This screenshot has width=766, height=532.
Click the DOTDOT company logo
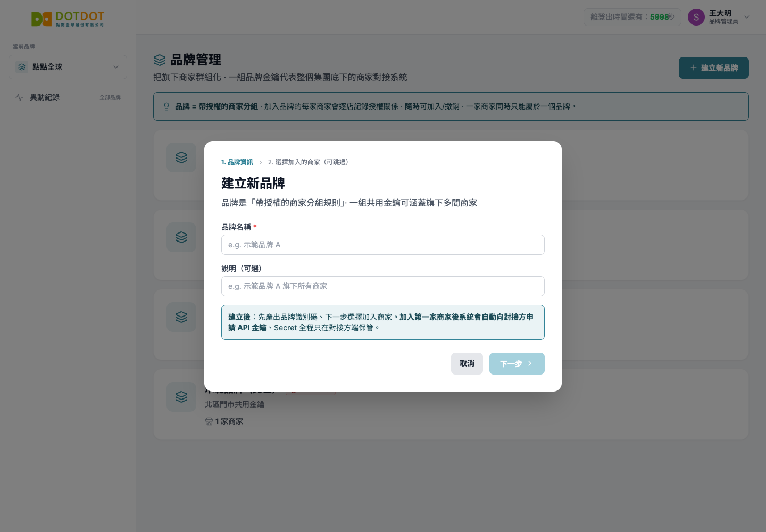coord(68,19)
